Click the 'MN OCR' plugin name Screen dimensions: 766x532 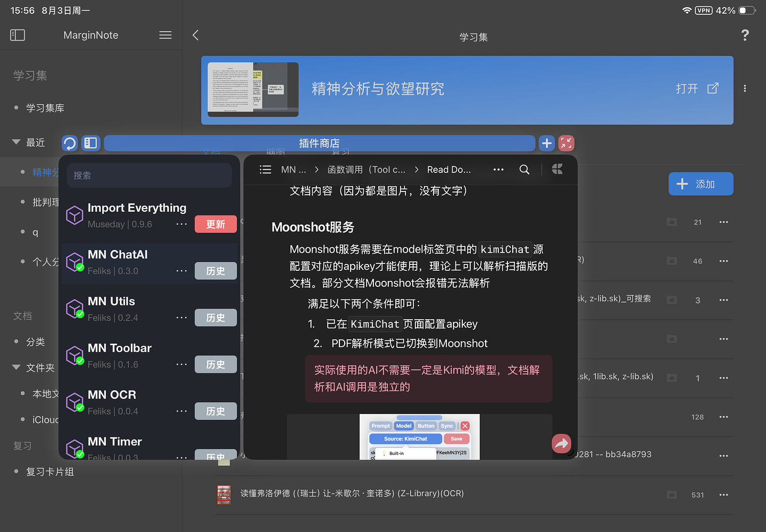click(112, 395)
